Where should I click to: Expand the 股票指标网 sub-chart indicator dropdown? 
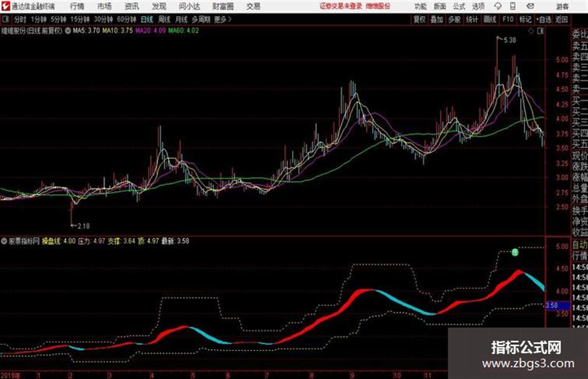click(x=4, y=241)
